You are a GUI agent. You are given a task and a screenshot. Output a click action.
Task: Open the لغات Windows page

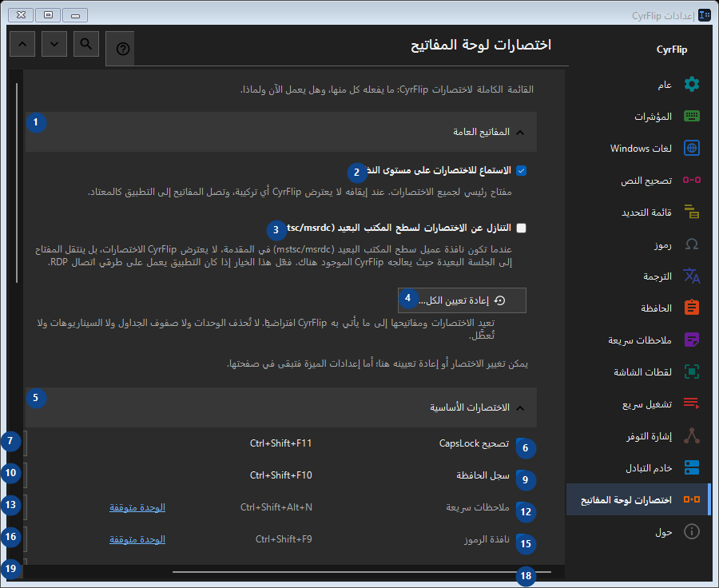[x=641, y=149]
